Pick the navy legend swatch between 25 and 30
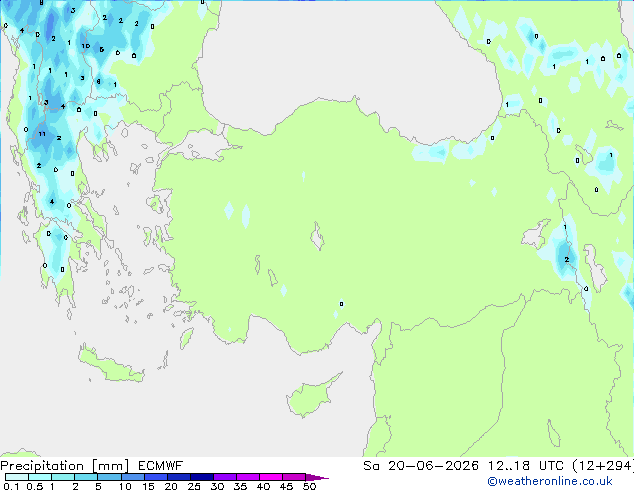 (201, 477)
